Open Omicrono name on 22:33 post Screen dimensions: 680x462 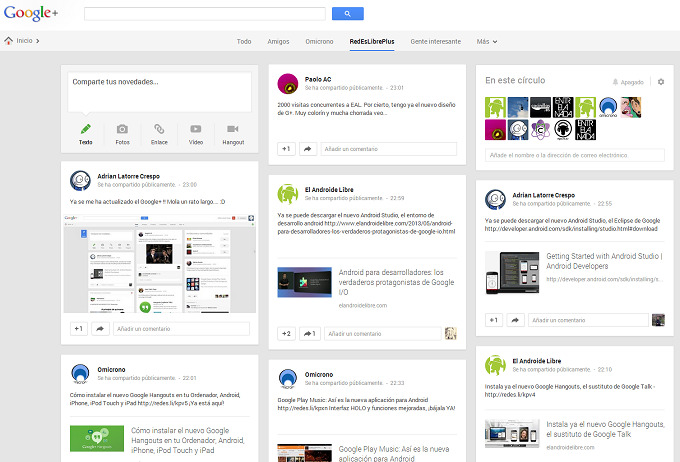[319, 374]
